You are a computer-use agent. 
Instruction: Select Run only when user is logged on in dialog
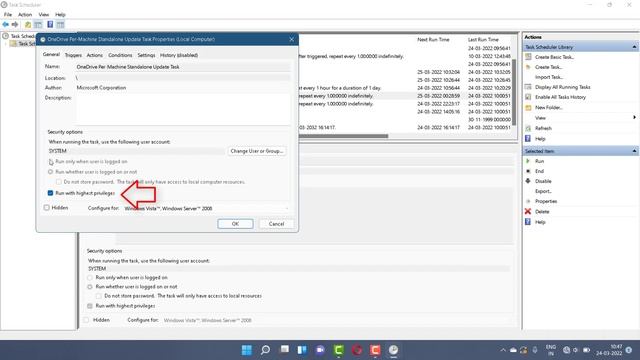[51, 162]
